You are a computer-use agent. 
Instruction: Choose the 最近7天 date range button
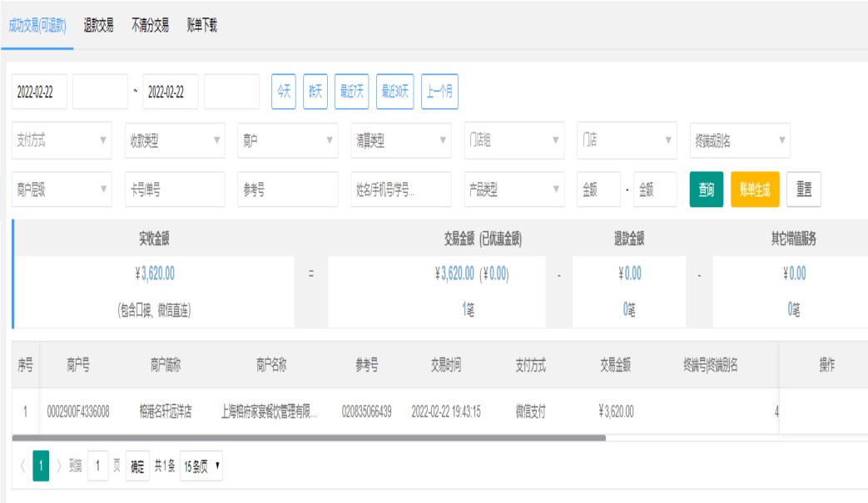coord(351,92)
